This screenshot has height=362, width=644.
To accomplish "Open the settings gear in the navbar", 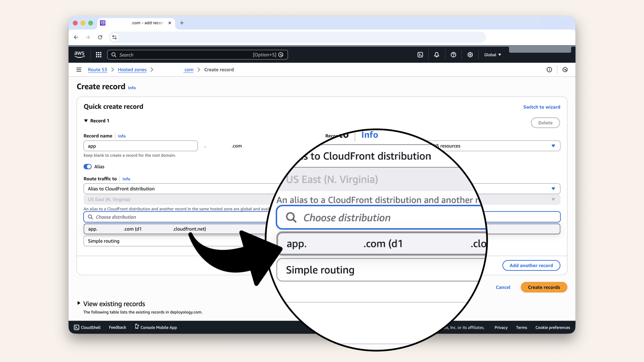I will click(470, 55).
